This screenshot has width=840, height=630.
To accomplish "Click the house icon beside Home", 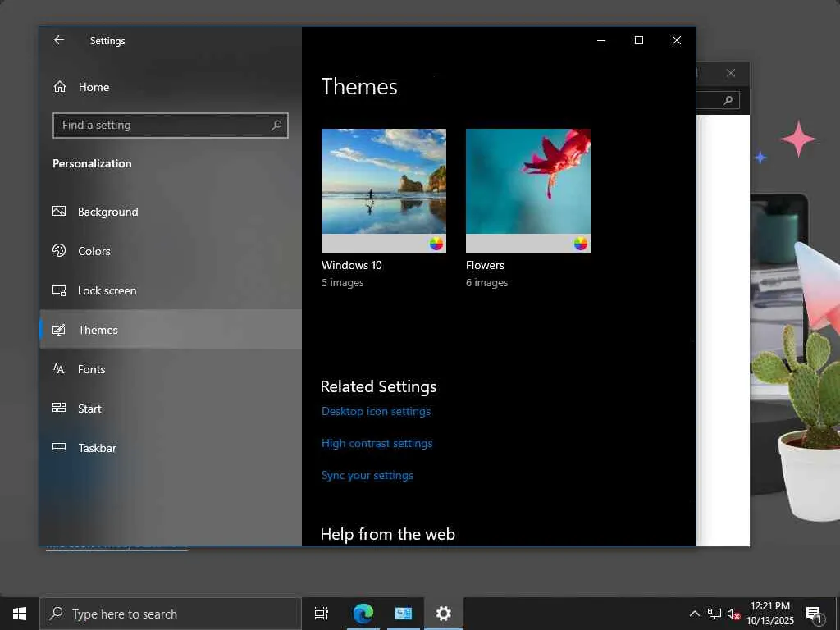I will (59, 87).
